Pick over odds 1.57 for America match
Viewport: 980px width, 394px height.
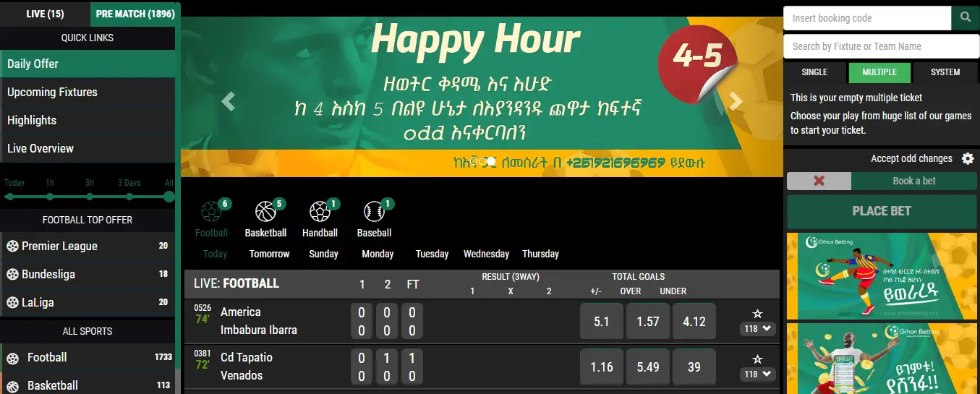click(648, 322)
